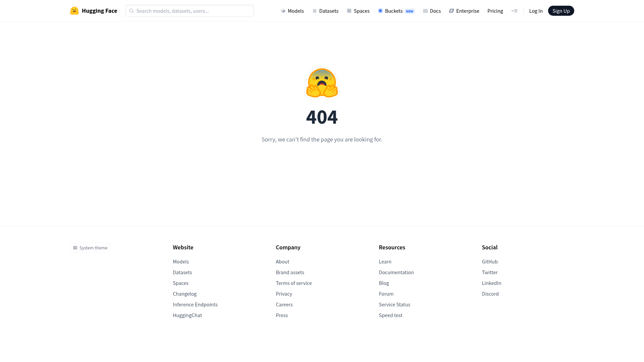Open Enterprise via its icon
Viewport: 644px width, 362px height.
coord(451,11)
